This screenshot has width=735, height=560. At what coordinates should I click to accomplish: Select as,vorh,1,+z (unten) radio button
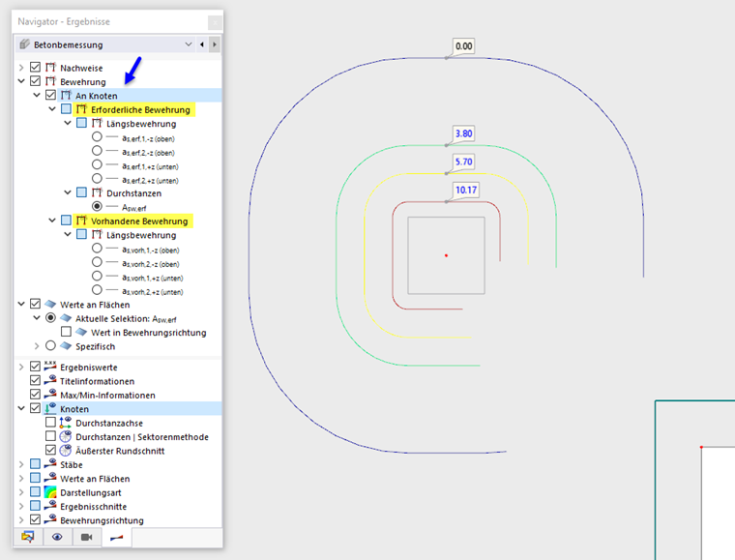(97, 276)
